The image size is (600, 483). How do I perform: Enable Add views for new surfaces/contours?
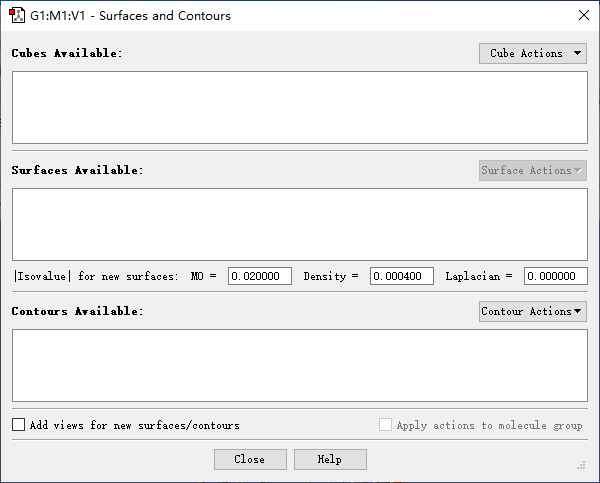pos(19,425)
